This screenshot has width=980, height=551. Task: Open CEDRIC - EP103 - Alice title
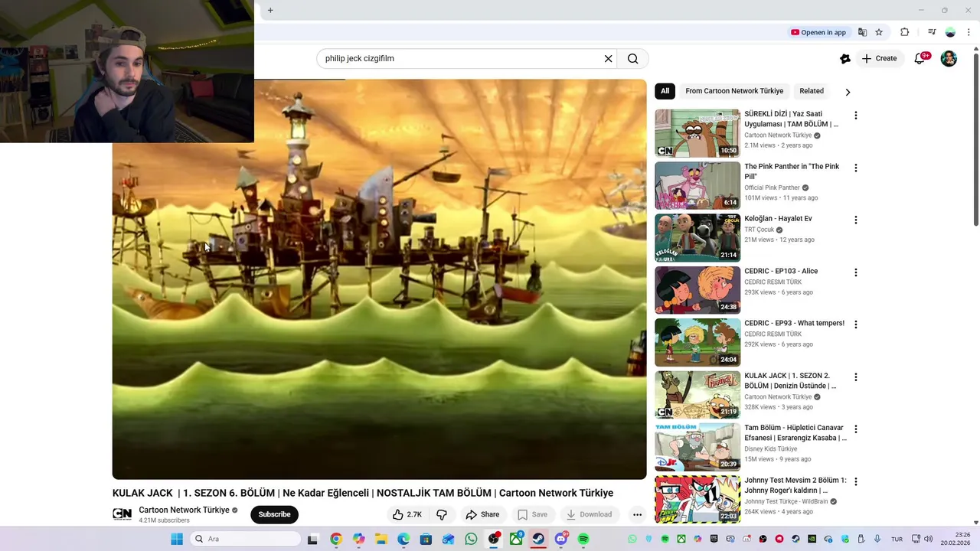pos(781,271)
